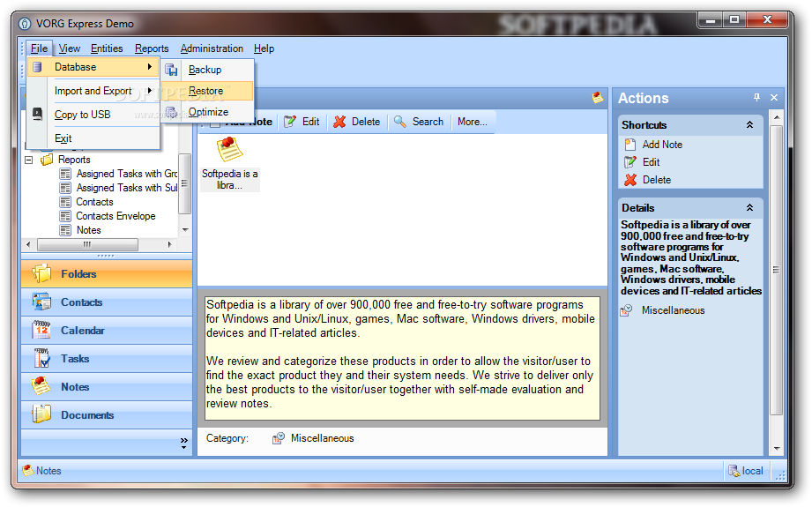Open the More... toolbar dropdown
812x507 pixels.
[473, 122]
